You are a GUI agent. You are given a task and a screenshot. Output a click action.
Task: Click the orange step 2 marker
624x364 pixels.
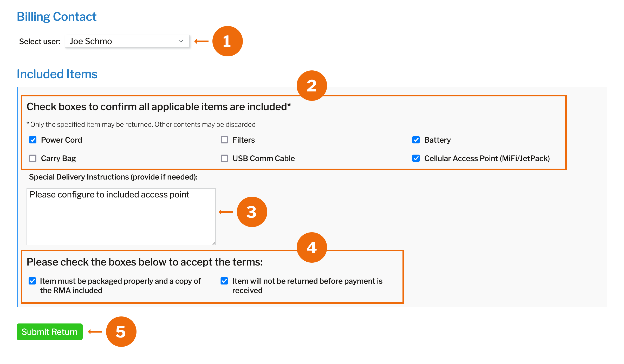pos(312,85)
